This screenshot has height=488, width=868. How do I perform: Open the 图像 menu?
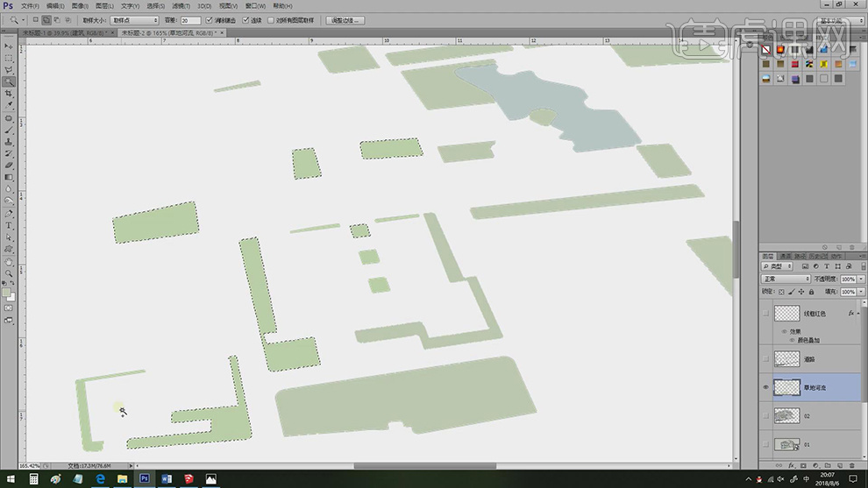(80, 6)
